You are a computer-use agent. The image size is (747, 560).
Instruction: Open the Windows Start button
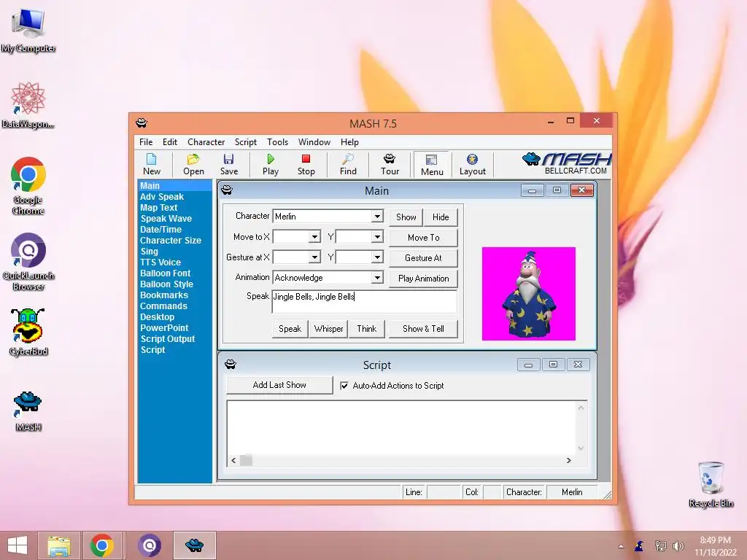(18, 545)
